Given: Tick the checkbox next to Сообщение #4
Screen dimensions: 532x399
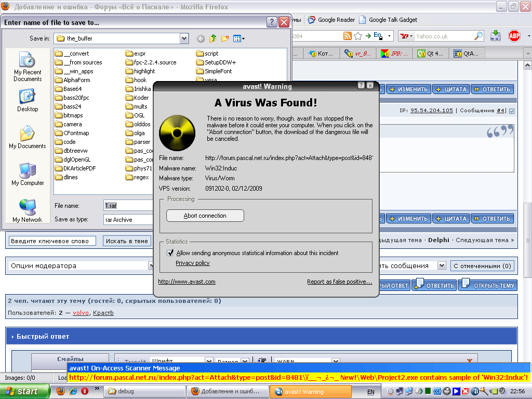Looking at the screenshot, I should point(511,111).
